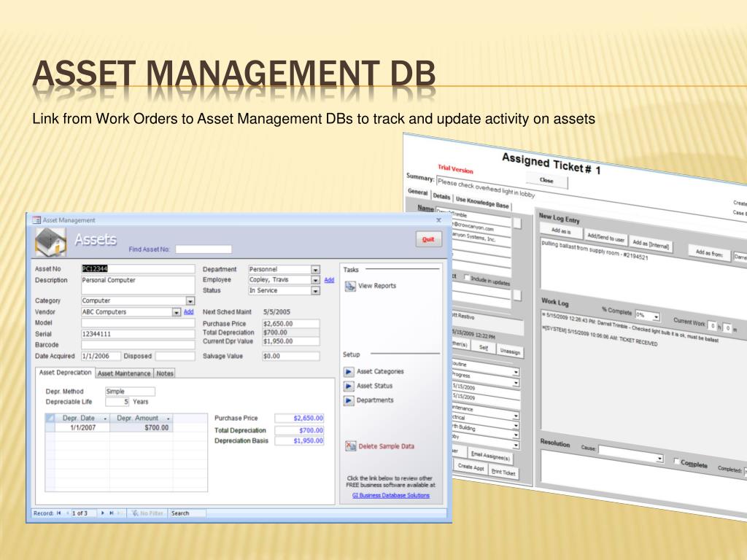Check the Complete checkbox in Resolution
This screenshot has height=560, width=747.
click(676, 461)
